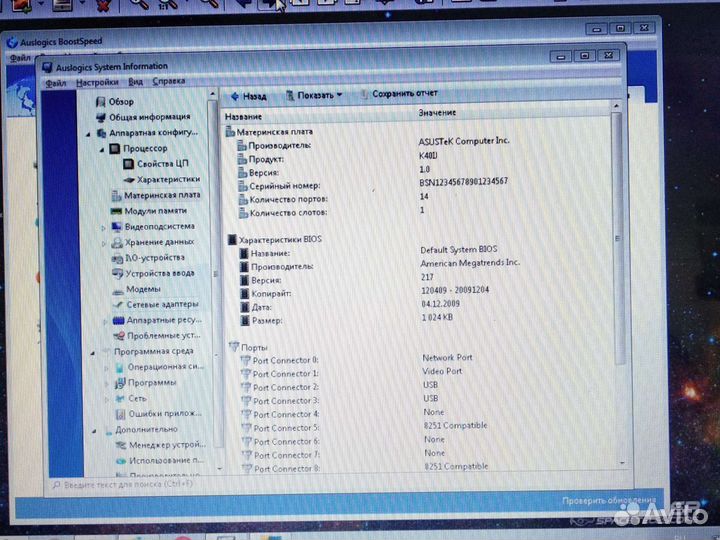Click the Сетевые адаптеры icon
Screen dimensions: 720x540
point(118,305)
